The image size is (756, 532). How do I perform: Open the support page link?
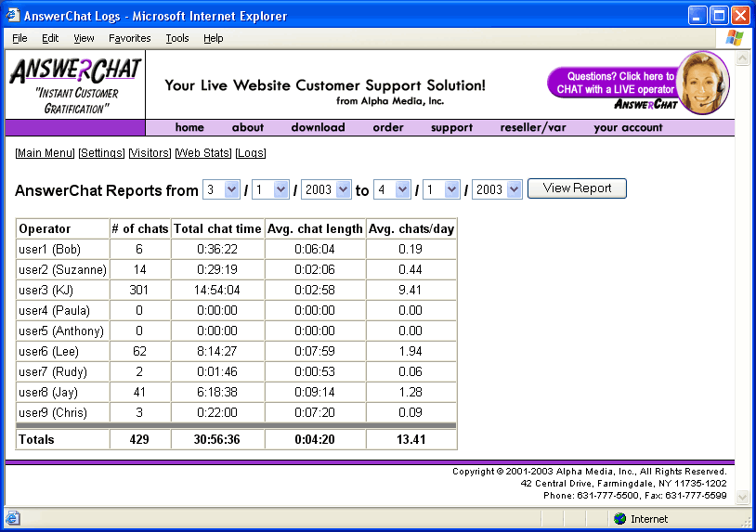point(451,127)
